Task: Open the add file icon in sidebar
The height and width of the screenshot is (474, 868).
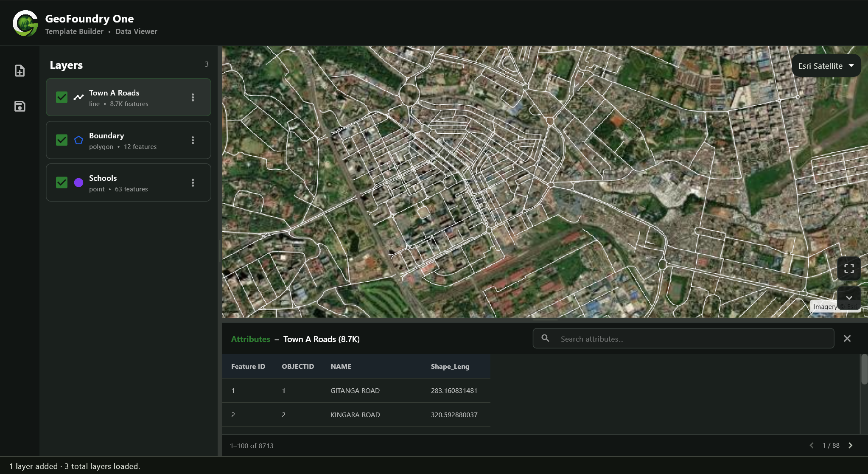Action: [x=20, y=70]
